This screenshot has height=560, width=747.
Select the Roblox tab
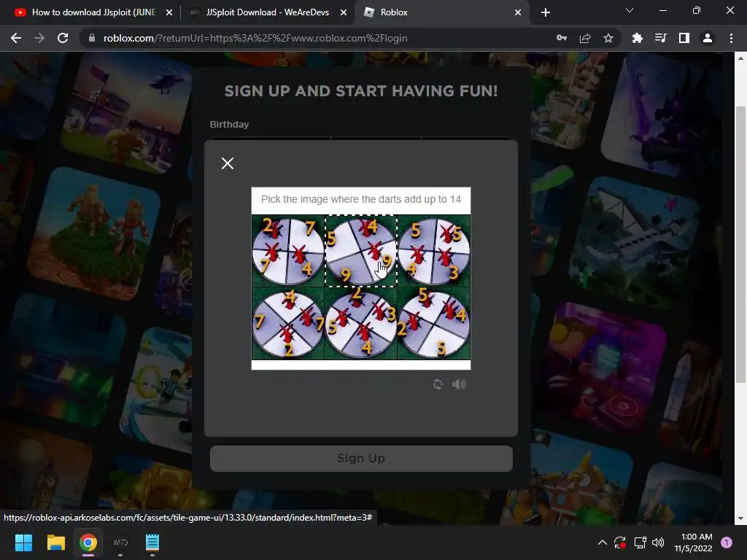click(x=443, y=12)
